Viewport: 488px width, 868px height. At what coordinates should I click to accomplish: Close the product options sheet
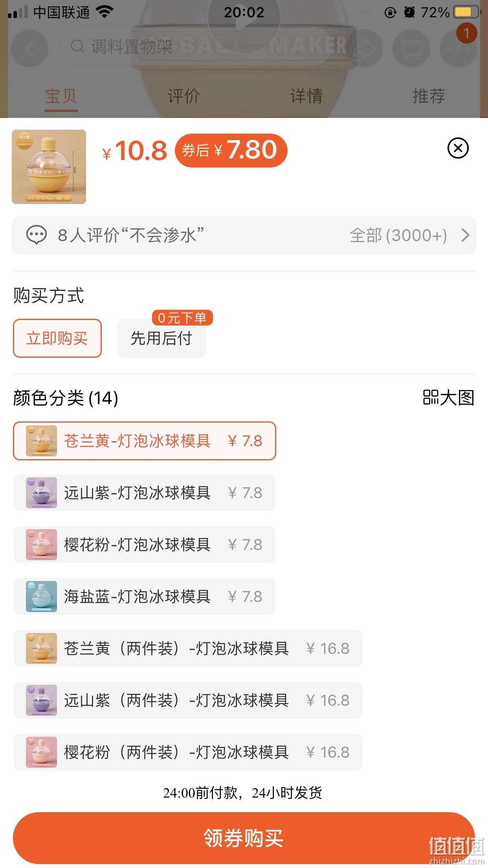point(458,148)
